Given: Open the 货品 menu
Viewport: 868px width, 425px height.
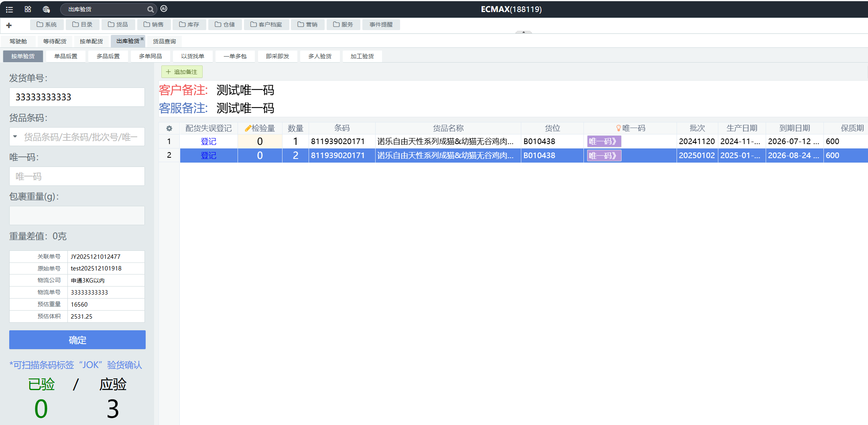Looking at the screenshot, I should [118, 25].
